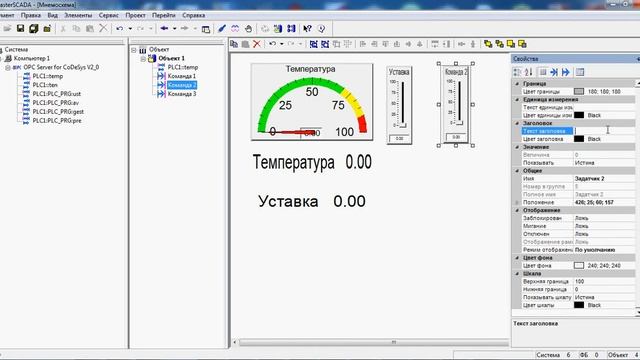Click the blue grid icon in main toolbar

click(291, 29)
